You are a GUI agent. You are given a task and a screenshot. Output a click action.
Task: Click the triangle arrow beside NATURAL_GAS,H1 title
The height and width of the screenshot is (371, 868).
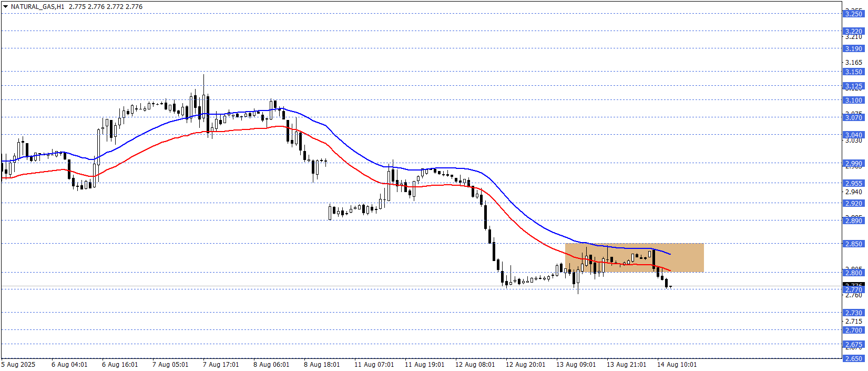coord(6,7)
